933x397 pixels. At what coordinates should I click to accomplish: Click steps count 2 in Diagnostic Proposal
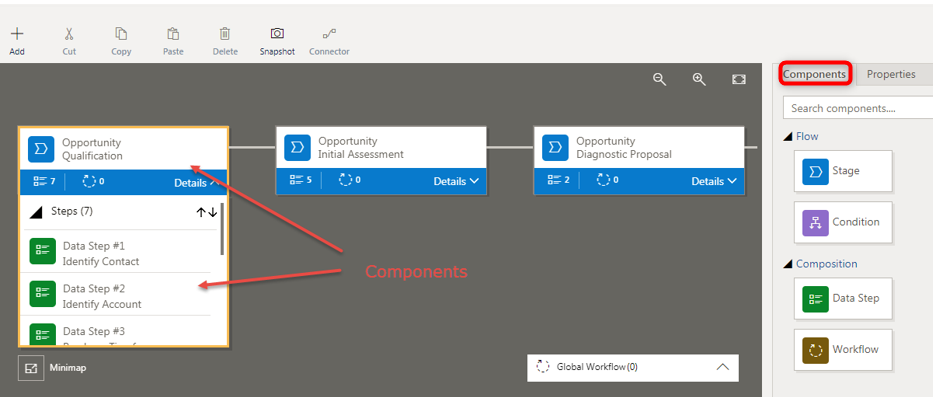click(x=558, y=180)
